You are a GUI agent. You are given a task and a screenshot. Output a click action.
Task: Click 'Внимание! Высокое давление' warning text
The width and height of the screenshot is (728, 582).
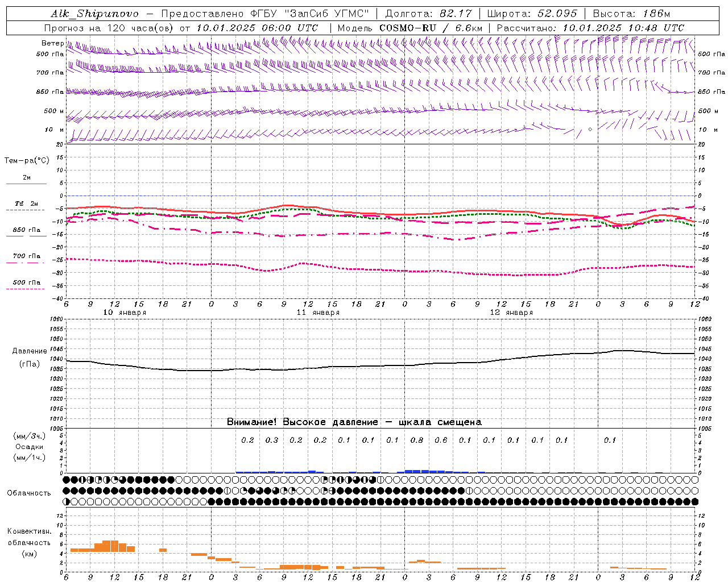click(303, 422)
